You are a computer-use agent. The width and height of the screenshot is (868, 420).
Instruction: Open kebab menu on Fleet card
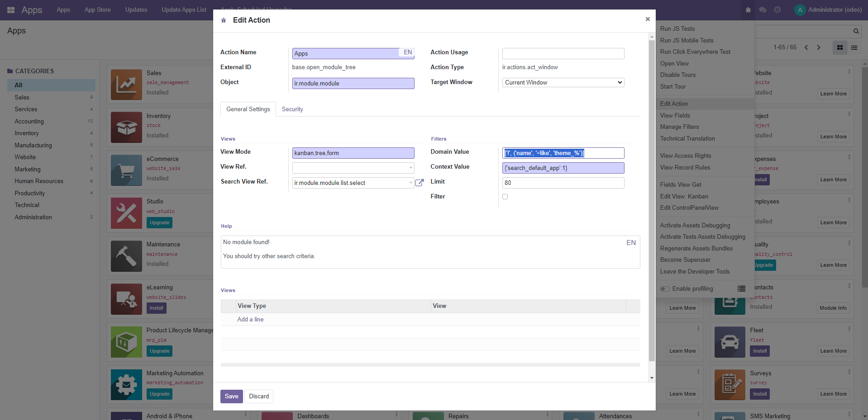pyautogui.click(x=849, y=329)
